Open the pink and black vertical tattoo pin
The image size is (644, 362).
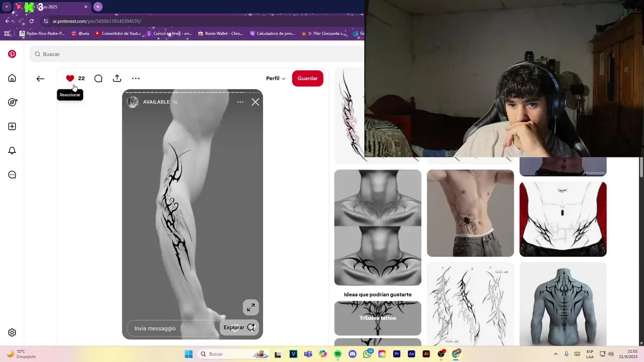click(350, 116)
